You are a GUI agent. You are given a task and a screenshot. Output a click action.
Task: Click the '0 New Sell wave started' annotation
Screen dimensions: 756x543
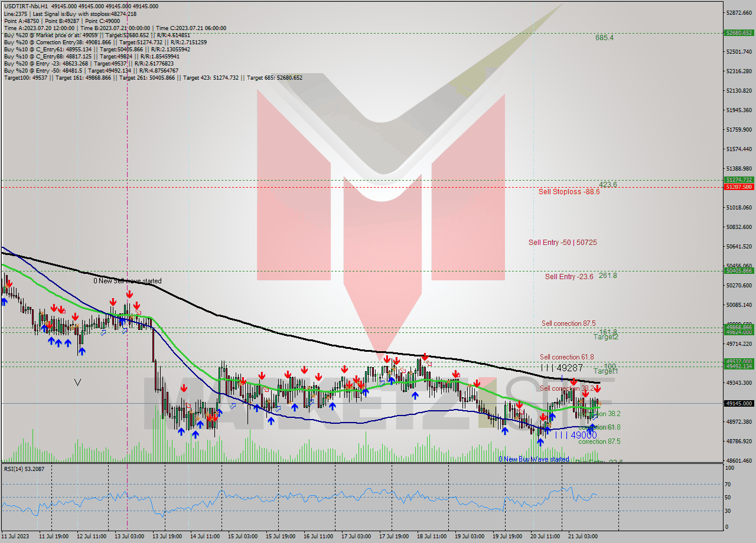tap(128, 281)
